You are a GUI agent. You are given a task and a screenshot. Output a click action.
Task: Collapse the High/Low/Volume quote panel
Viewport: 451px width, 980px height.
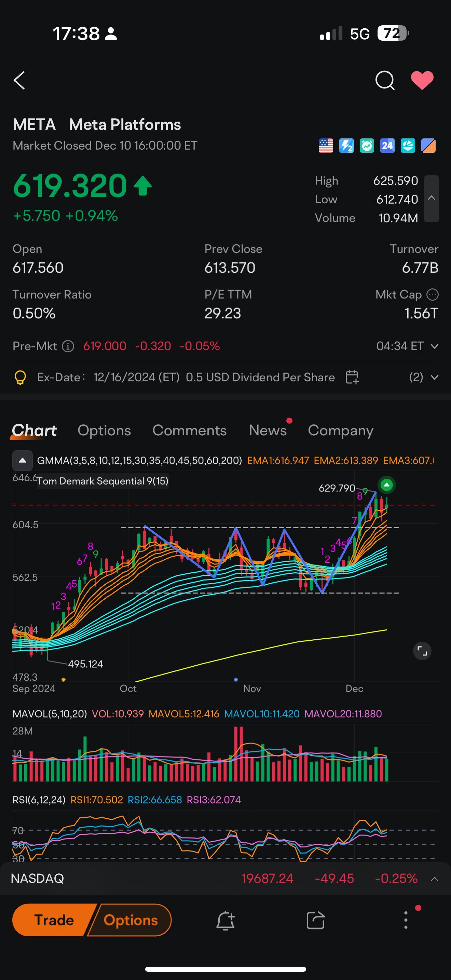[x=431, y=199]
